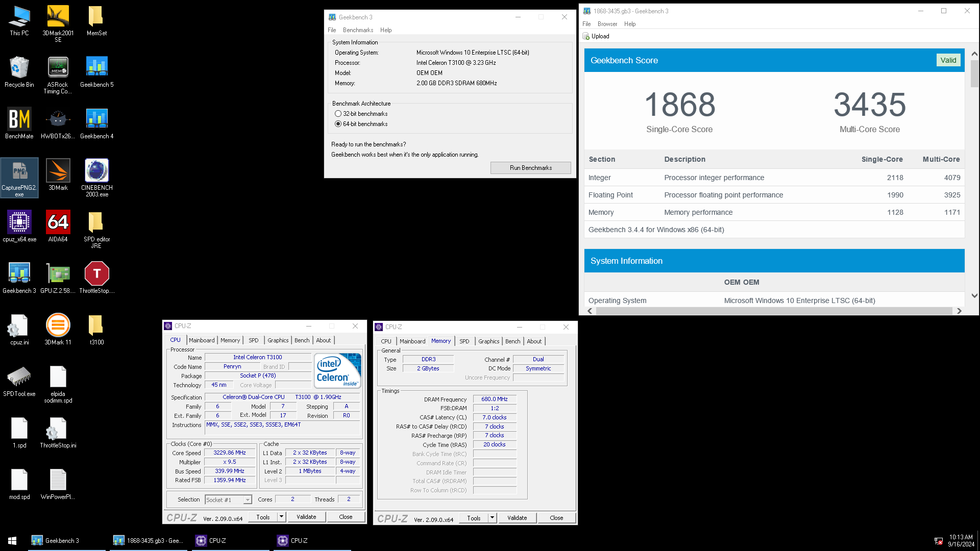Viewport: 980px width, 551px height.
Task: Click Run Benchmarks button
Action: pyautogui.click(x=530, y=168)
